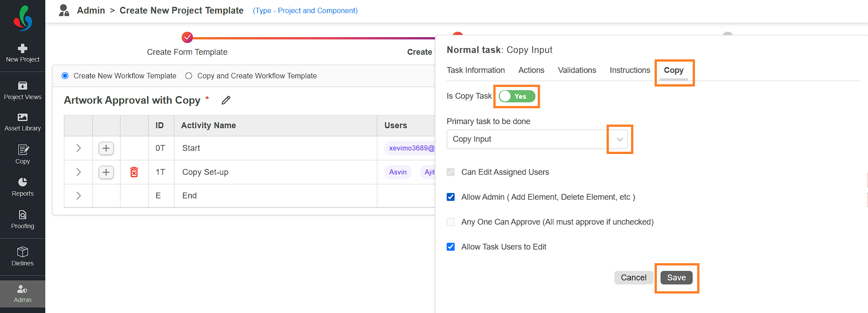Open Proofing from the sidebar

click(x=23, y=220)
